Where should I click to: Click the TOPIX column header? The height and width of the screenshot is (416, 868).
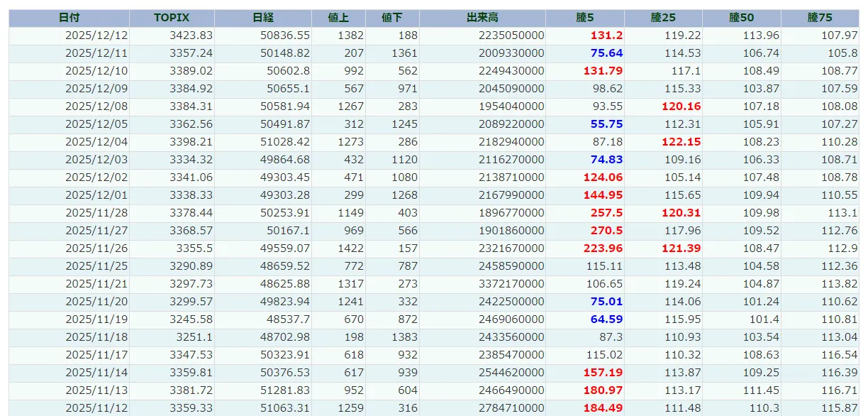[x=172, y=18]
